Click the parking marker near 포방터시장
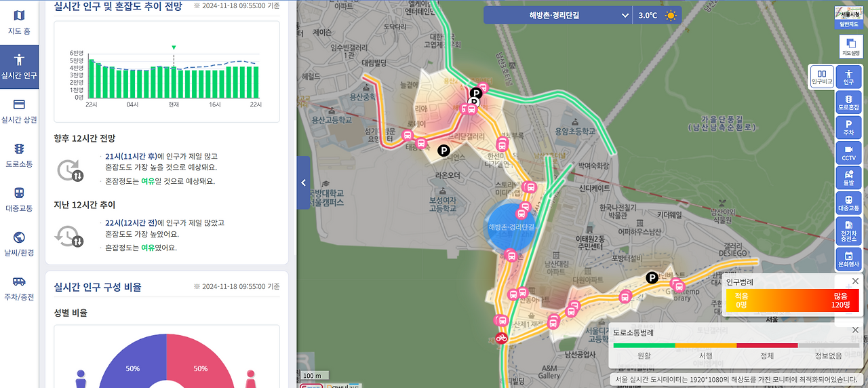This screenshot has height=388, width=868. pyautogui.click(x=652, y=277)
